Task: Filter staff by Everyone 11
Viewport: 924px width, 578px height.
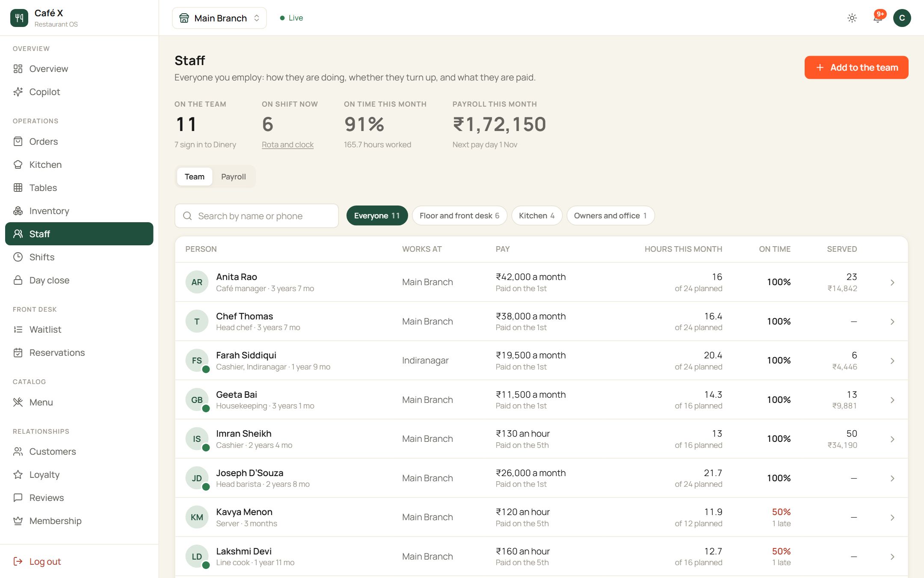Action: click(x=377, y=216)
